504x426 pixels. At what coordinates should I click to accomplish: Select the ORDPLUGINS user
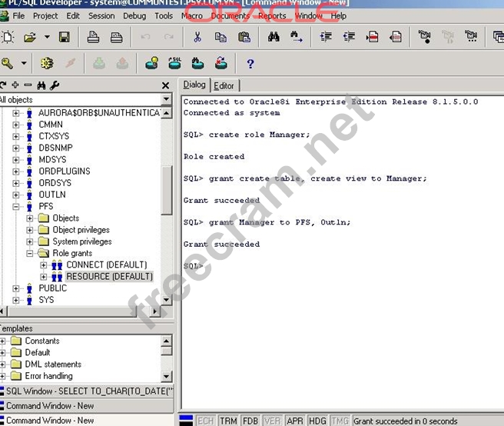coord(65,171)
